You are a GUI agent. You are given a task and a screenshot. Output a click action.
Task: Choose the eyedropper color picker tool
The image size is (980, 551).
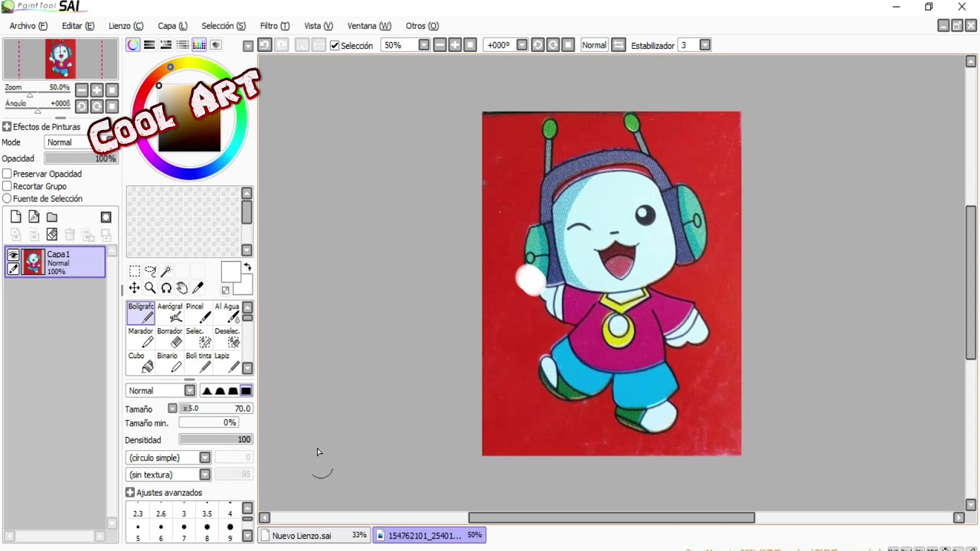coord(198,288)
